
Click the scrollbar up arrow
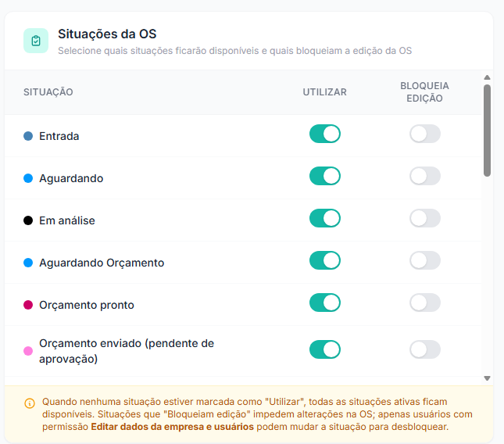[487, 77]
